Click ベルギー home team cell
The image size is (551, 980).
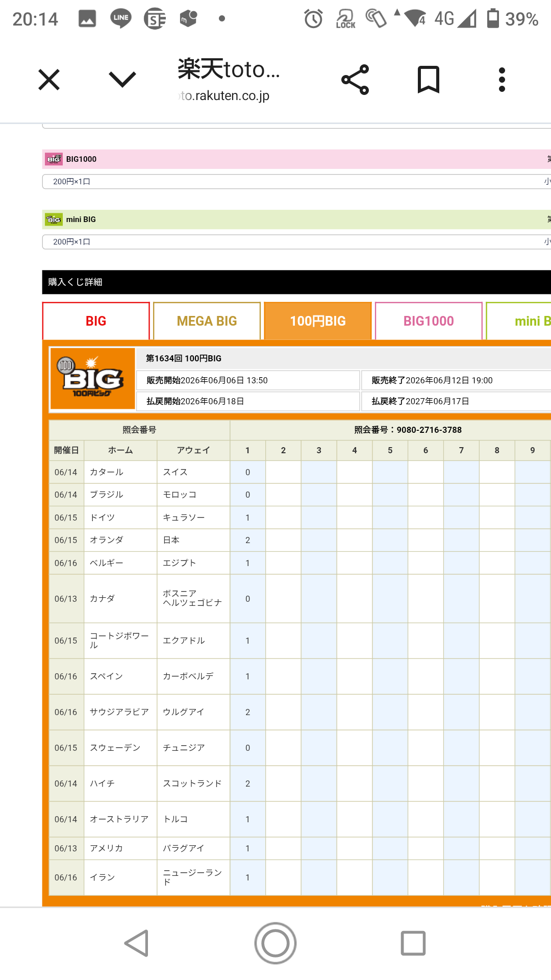tap(120, 563)
